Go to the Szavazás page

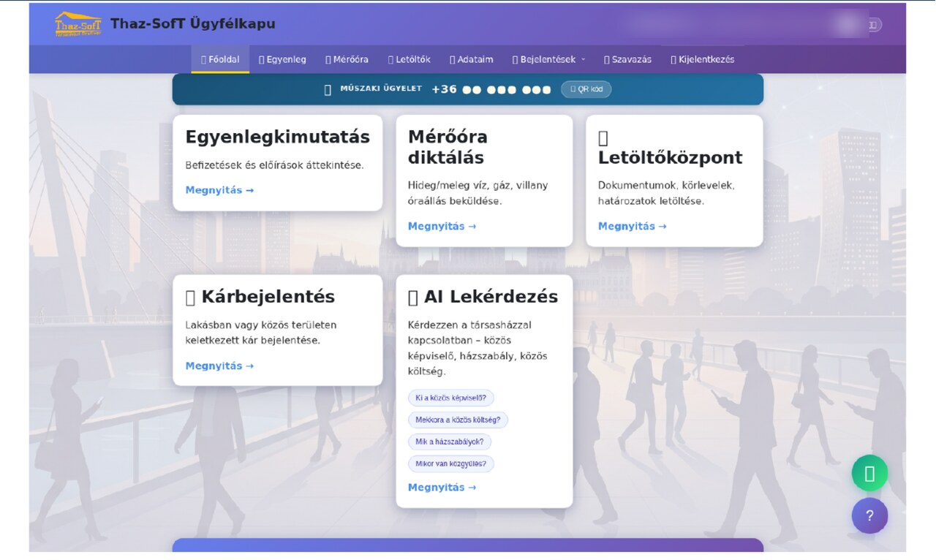tap(627, 59)
